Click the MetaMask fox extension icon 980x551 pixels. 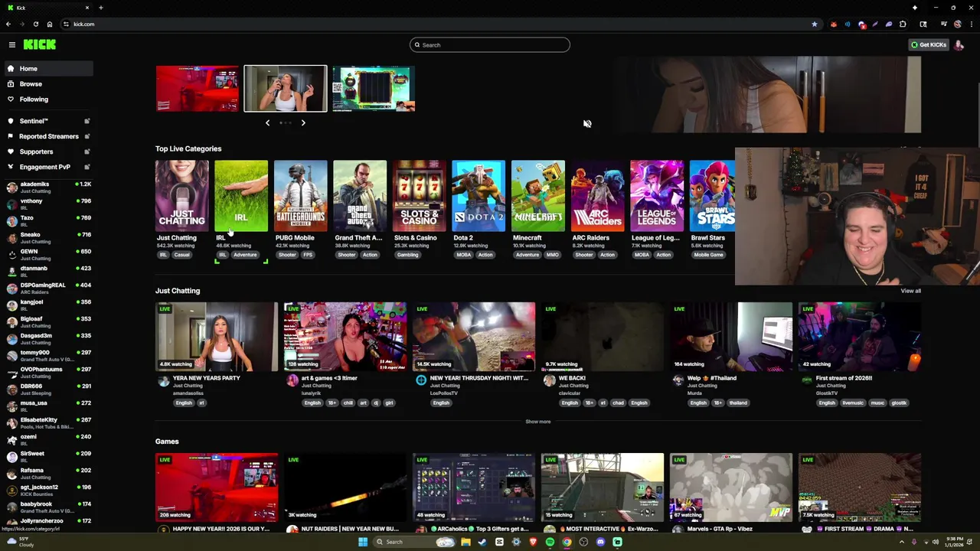click(834, 24)
